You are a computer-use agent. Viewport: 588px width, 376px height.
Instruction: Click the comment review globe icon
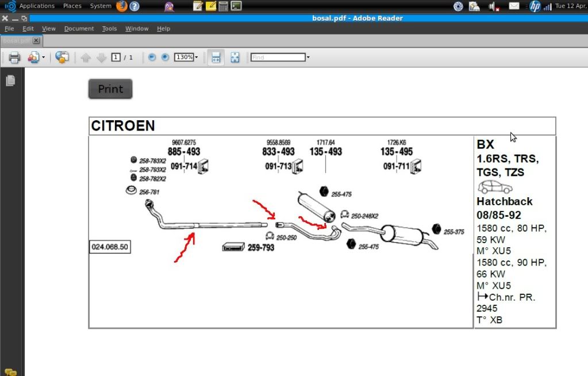click(62, 57)
